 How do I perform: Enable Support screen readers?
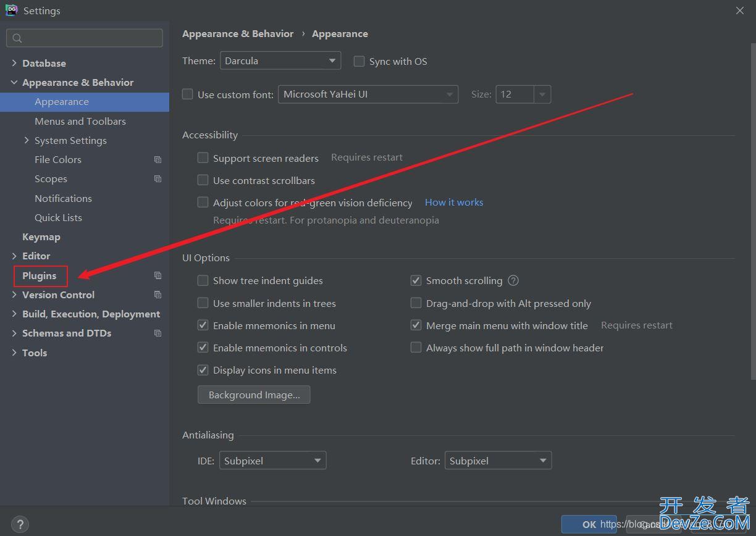[x=203, y=157]
